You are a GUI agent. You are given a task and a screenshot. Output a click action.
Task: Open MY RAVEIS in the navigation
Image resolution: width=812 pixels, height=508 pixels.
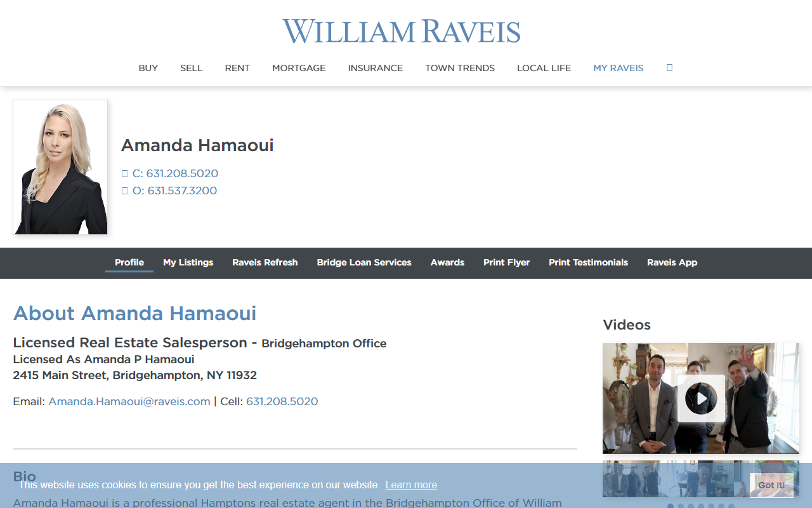pyautogui.click(x=619, y=68)
